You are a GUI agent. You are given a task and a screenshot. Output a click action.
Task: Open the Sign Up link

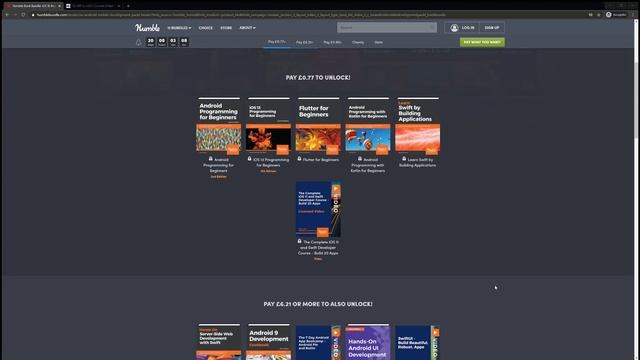pos(491,28)
